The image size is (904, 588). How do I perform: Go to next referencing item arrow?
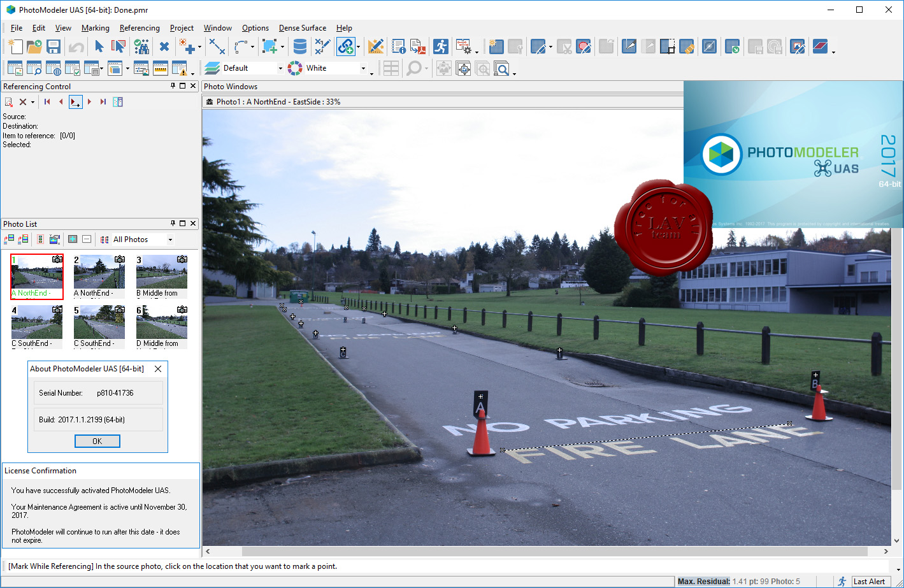coord(89,102)
